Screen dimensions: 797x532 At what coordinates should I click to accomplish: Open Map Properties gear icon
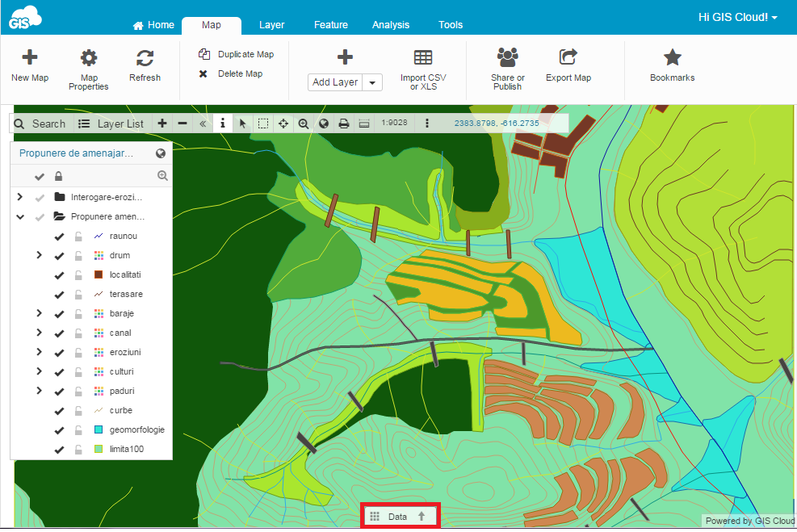(x=89, y=57)
